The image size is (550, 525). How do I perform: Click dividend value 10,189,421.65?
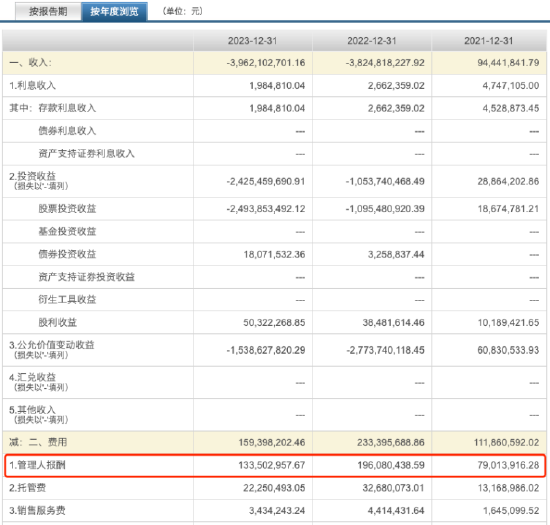click(508, 322)
